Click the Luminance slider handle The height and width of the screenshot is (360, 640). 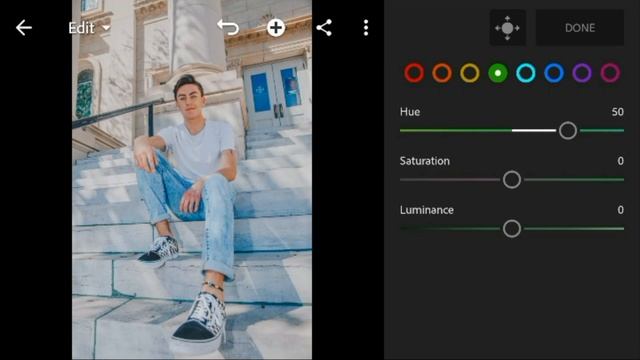coord(512,229)
